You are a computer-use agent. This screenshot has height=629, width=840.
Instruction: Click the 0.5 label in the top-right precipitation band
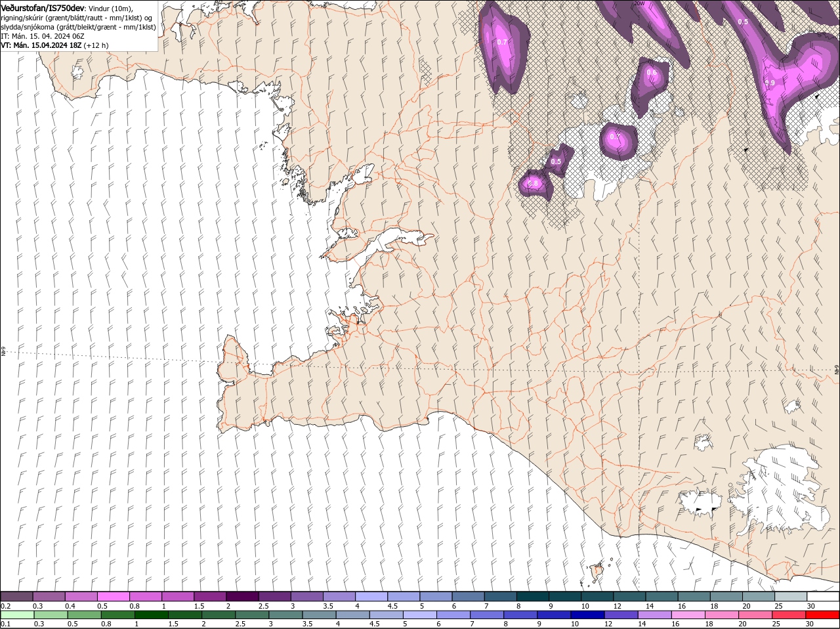tap(743, 22)
